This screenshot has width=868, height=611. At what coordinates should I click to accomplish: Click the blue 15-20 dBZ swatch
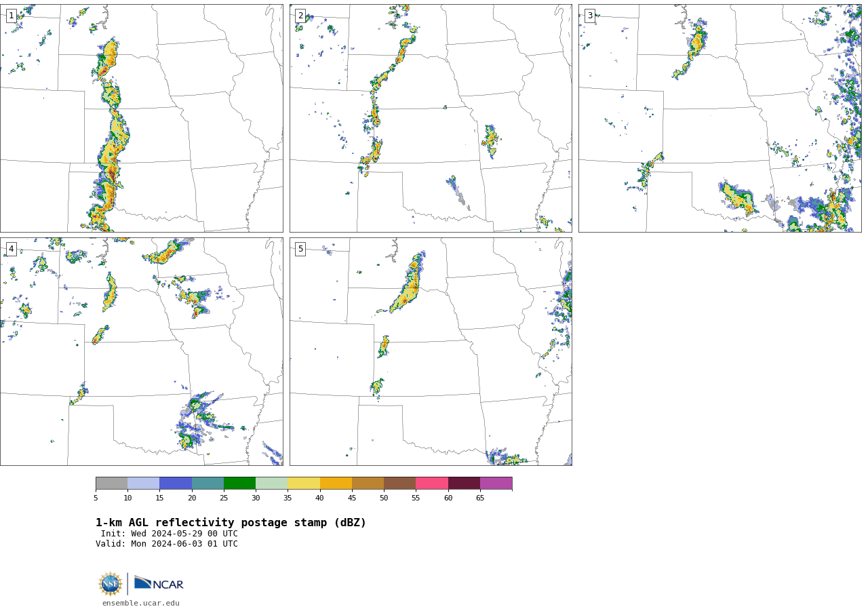click(x=176, y=484)
